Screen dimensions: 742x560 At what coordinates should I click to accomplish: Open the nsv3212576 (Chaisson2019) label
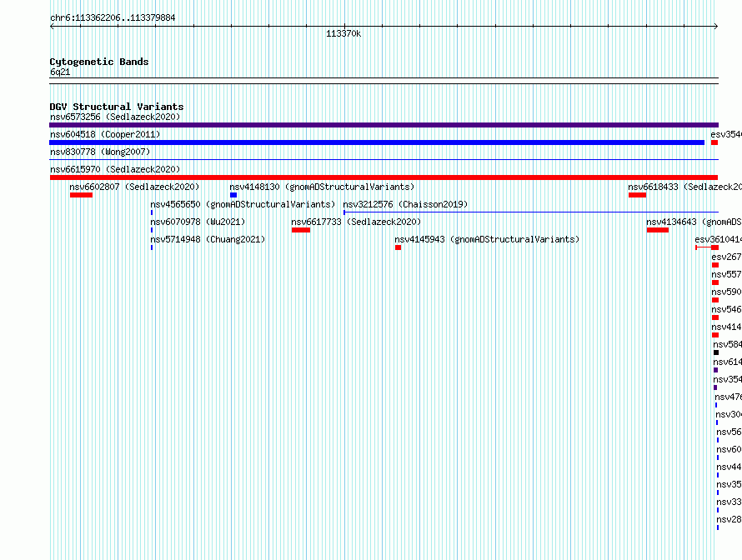pos(405,204)
